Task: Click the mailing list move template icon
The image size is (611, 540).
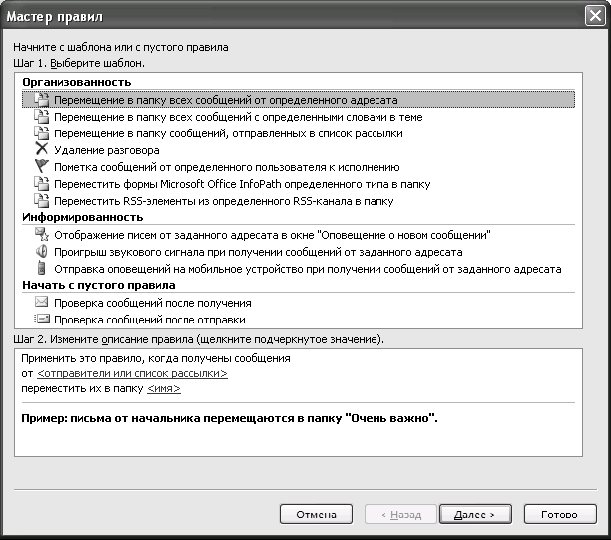Action: (41, 133)
